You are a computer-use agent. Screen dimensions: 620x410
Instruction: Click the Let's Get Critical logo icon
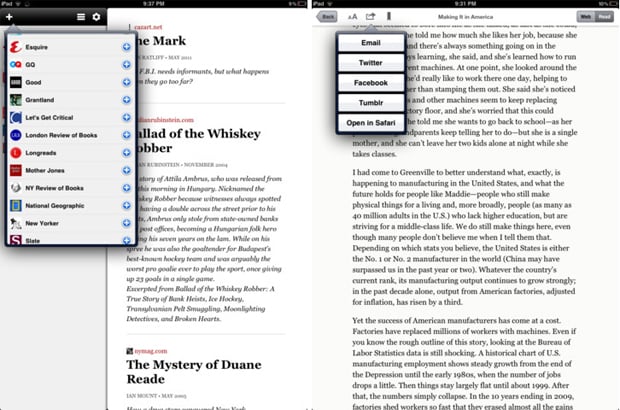(15, 117)
